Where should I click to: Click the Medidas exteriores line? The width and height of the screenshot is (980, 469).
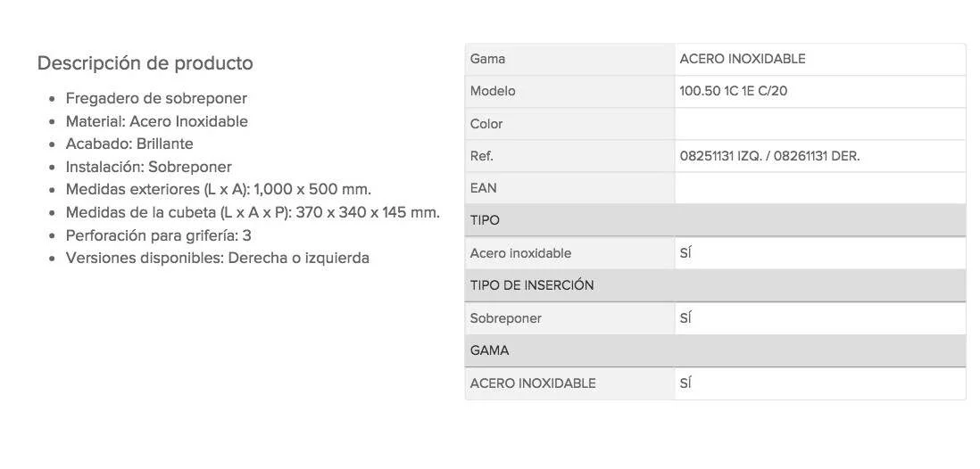(x=219, y=189)
